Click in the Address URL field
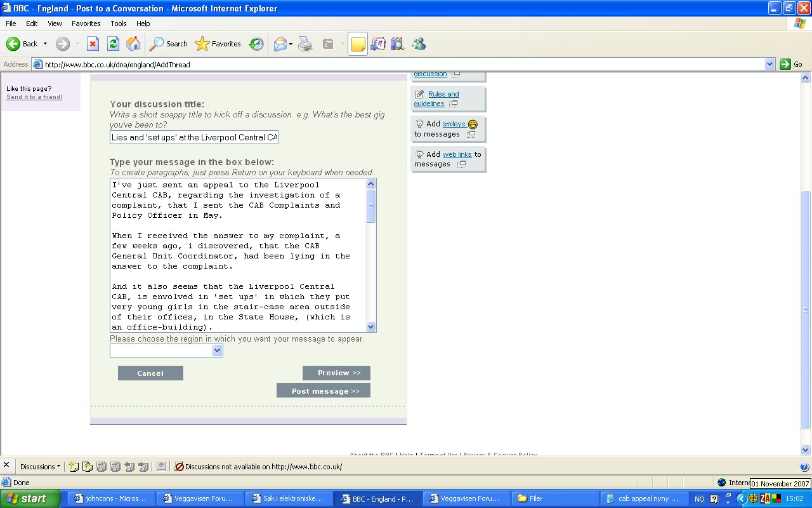Image resolution: width=812 pixels, height=508 pixels. pyautogui.click(x=403, y=64)
